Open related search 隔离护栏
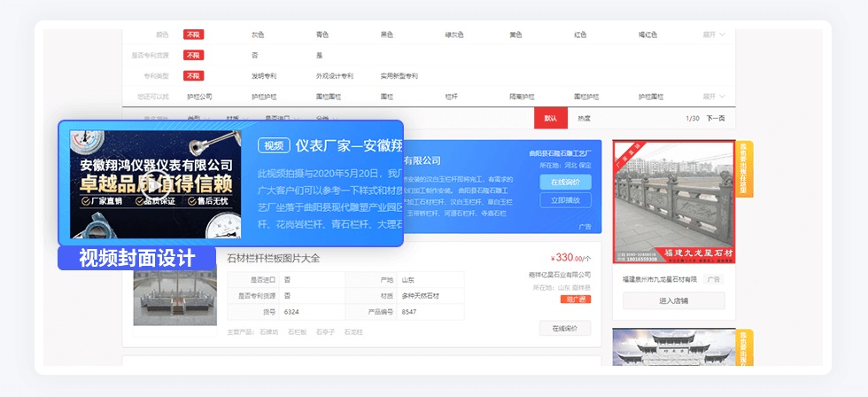Image resolution: width=868 pixels, height=397 pixels. pyautogui.click(x=522, y=97)
